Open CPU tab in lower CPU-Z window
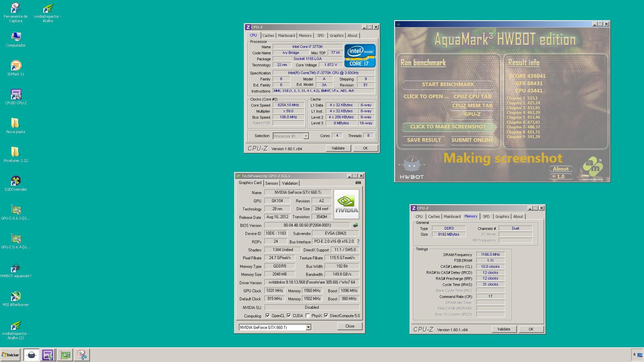The width and height of the screenshot is (644, 362). [419, 217]
